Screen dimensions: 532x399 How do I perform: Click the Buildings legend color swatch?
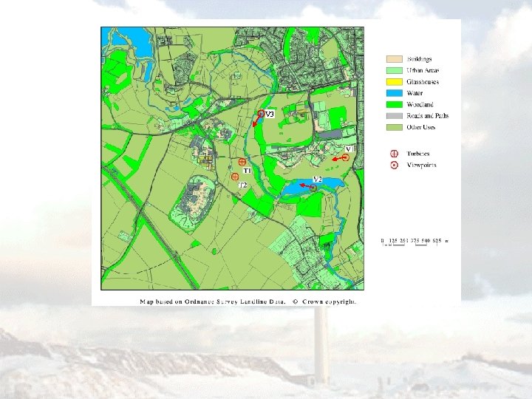pos(395,59)
